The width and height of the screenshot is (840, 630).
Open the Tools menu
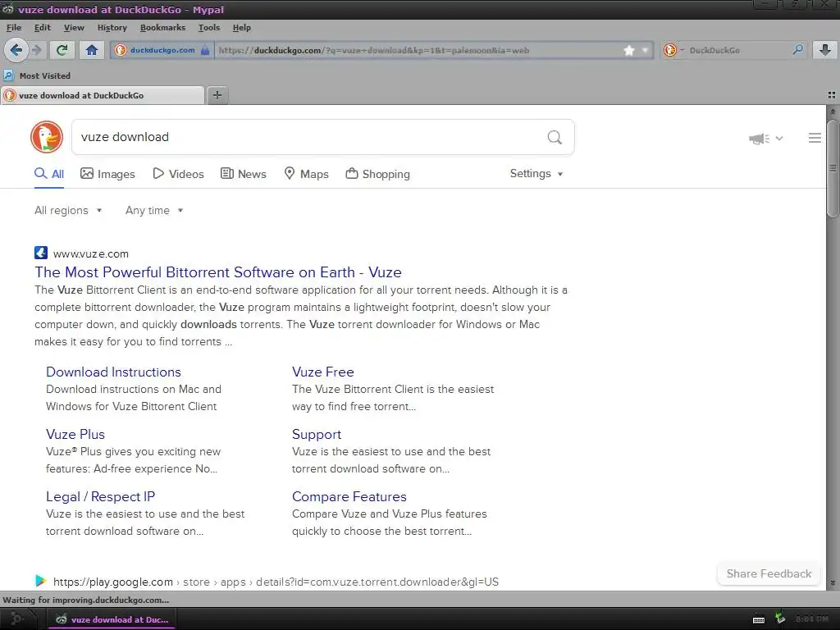pos(209,27)
